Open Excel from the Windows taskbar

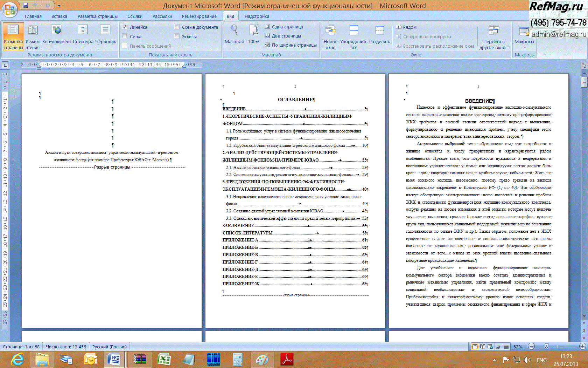(x=164, y=360)
